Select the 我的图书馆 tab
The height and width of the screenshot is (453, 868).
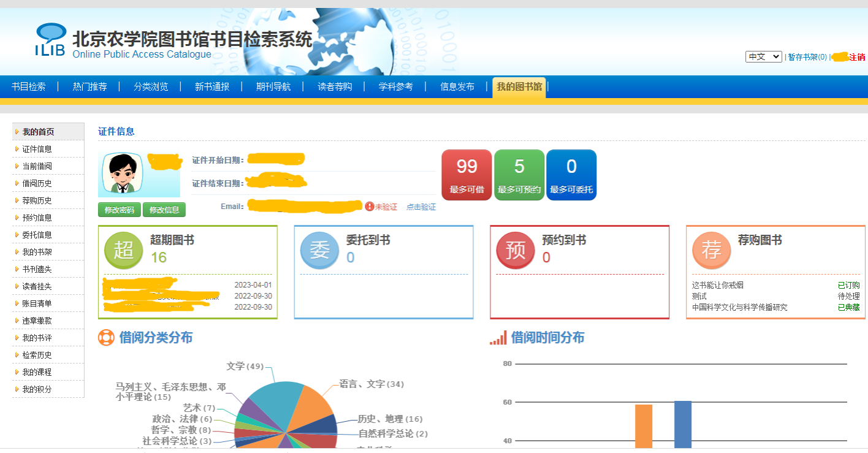coord(519,87)
